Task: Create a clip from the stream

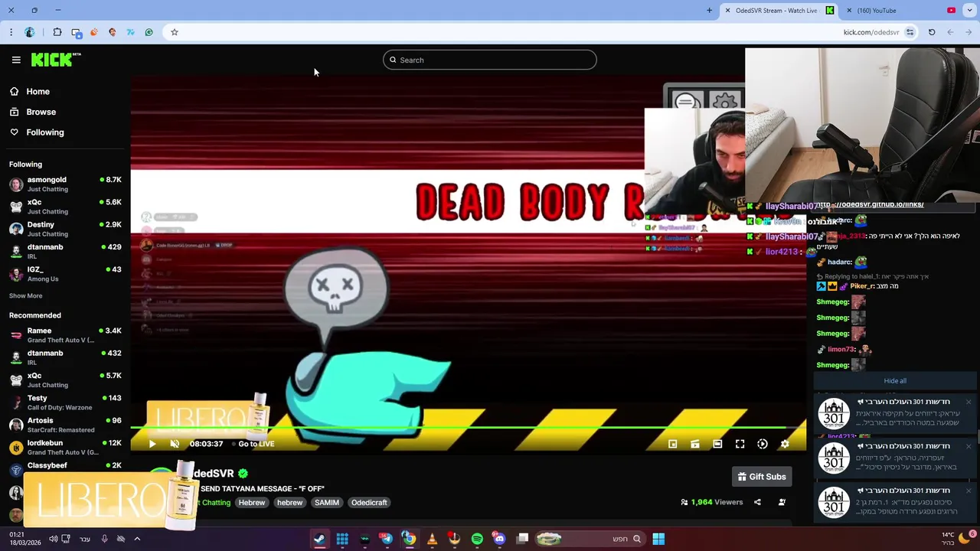Action: click(695, 444)
